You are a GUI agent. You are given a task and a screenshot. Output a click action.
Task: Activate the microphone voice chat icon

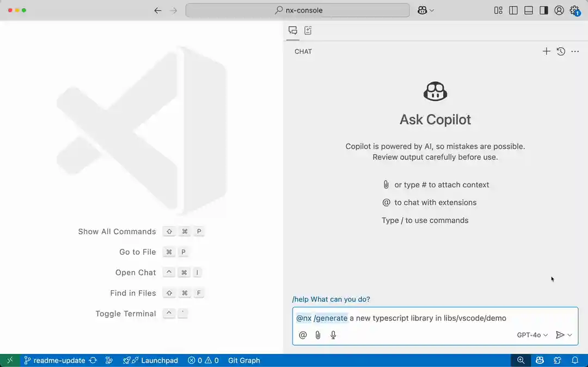(x=333, y=335)
